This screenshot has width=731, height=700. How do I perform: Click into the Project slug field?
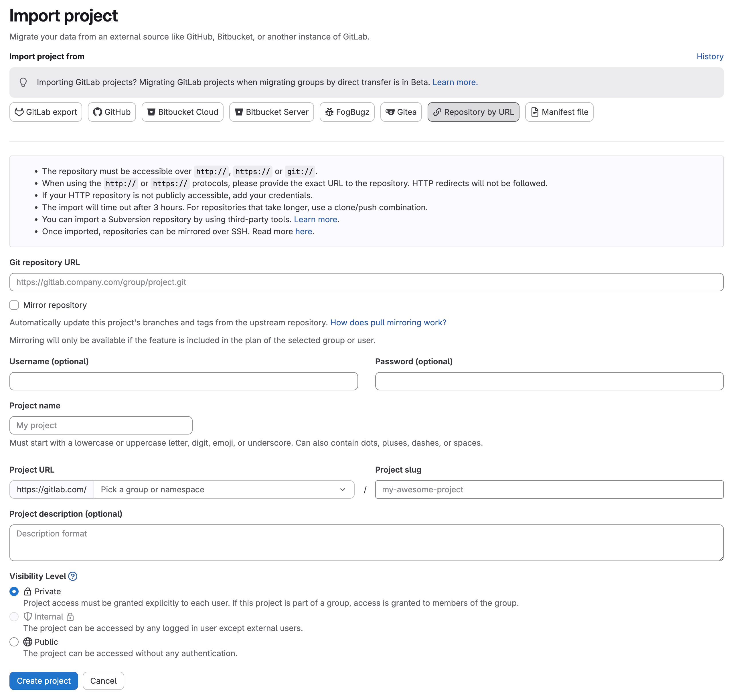[549, 489]
